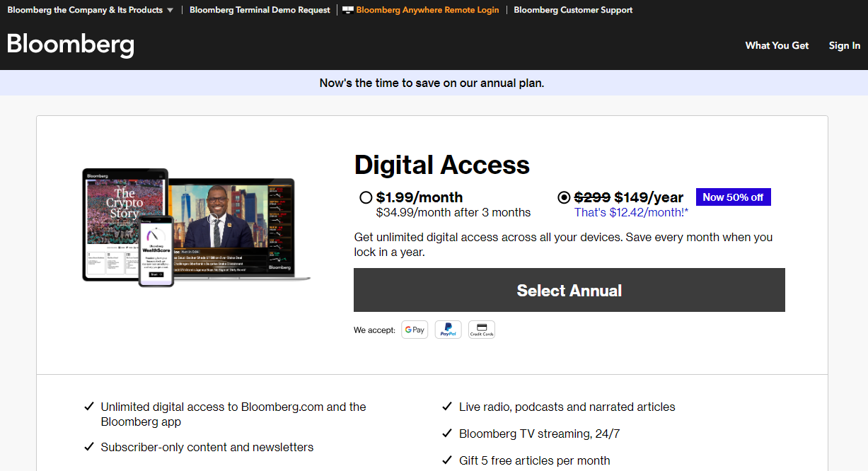Click the checkmark beside Unlimited digital access
This screenshot has height=471, width=868.
pyautogui.click(x=89, y=406)
